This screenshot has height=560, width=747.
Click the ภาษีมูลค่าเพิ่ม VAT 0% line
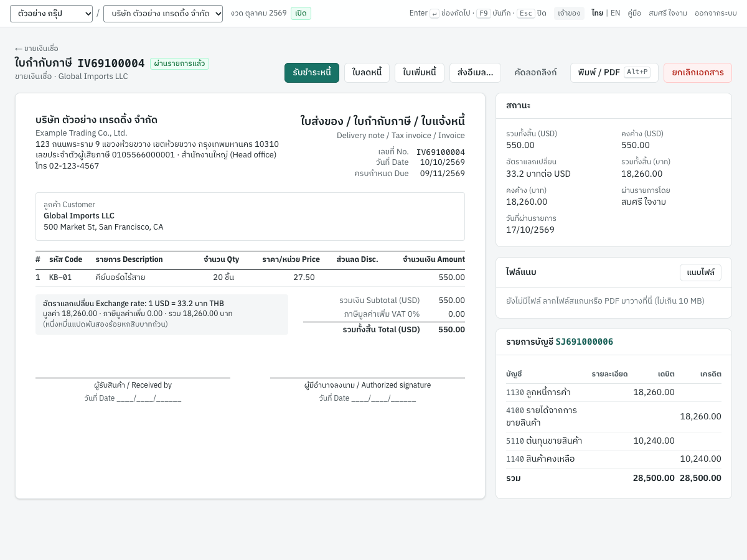point(384,314)
